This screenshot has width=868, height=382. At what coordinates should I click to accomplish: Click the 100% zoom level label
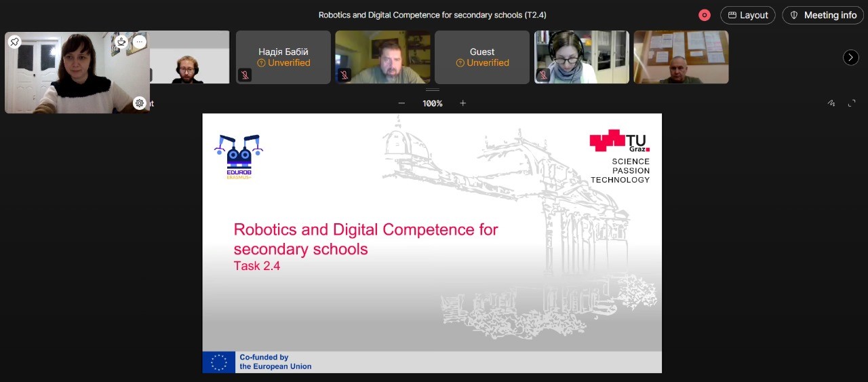(433, 103)
